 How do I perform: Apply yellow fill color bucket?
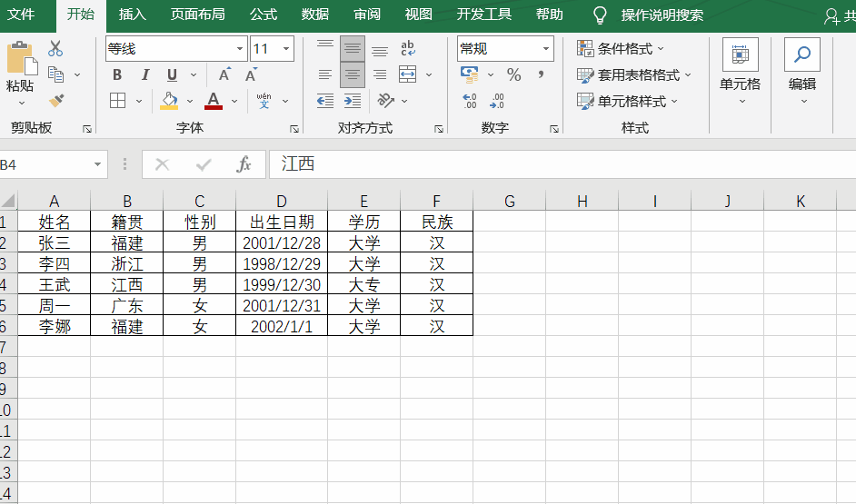point(169,101)
